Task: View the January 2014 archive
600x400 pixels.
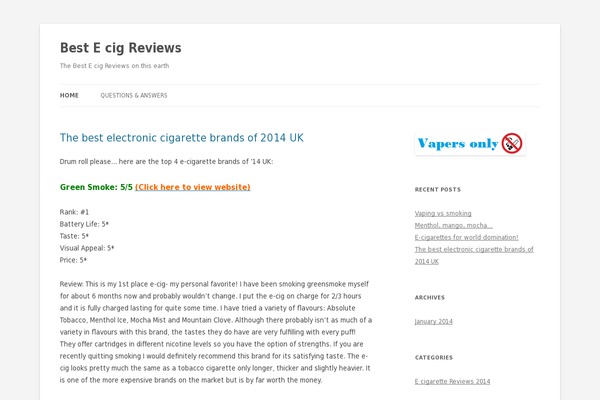Action: pyautogui.click(x=434, y=322)
